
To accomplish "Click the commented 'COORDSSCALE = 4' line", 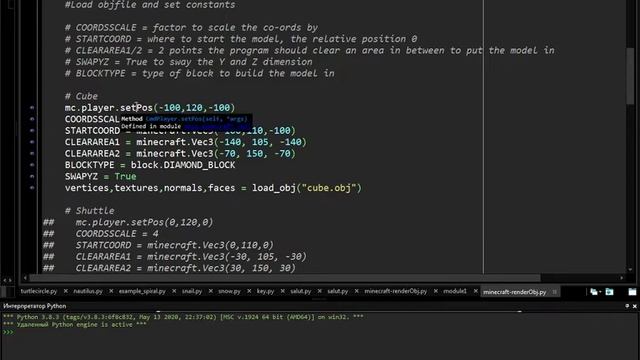I will point(117,234).
